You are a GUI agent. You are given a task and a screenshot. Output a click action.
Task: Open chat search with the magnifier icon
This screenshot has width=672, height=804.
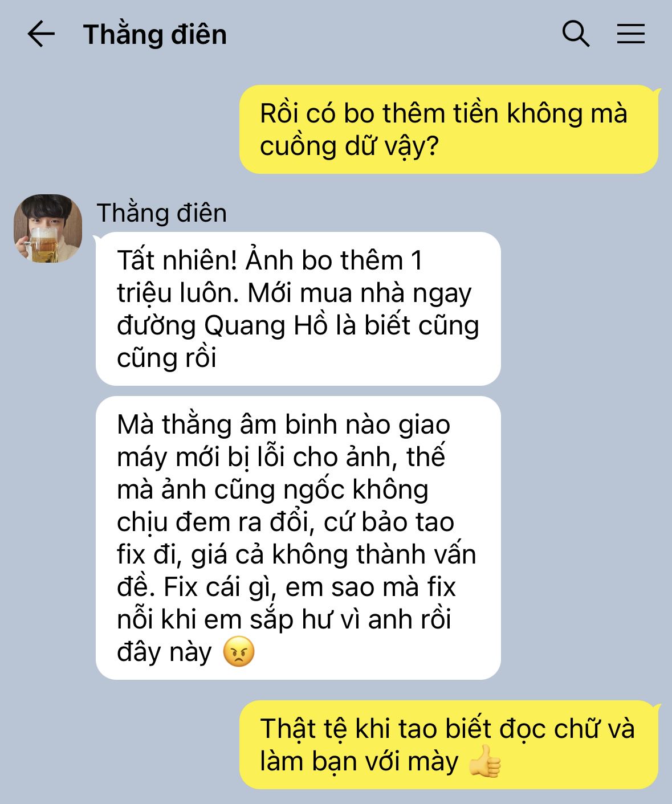point(576,34)
